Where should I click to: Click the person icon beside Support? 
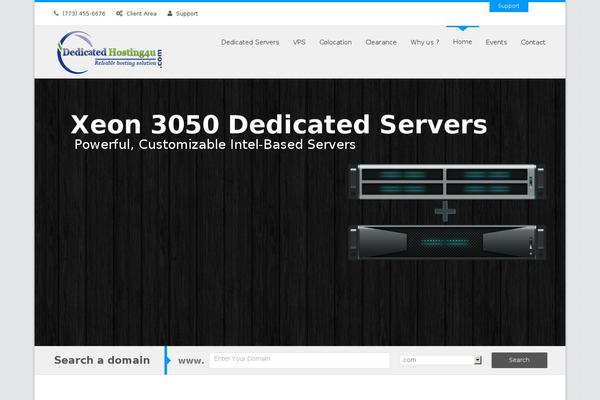pyautogui.click(x=170, y=13)
